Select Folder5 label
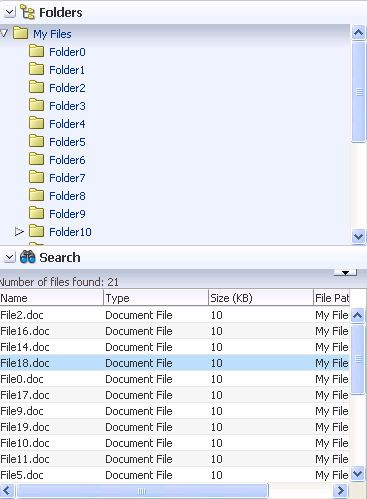 point(67,142)
